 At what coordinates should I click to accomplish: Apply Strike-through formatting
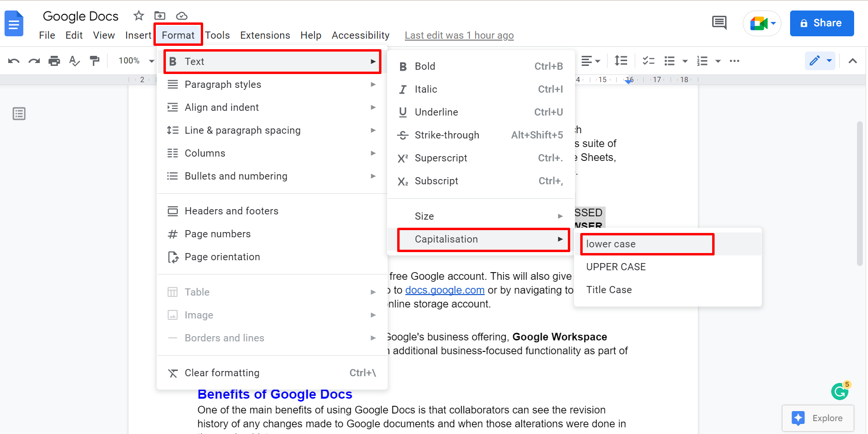pos(481,135)
